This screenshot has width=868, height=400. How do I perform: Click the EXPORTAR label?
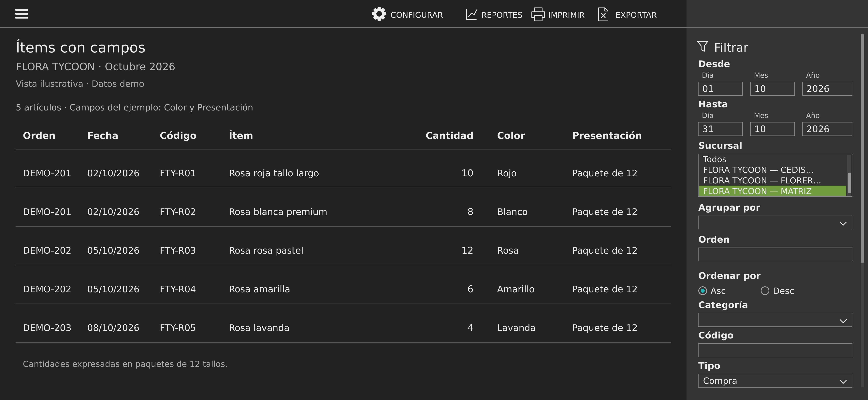(636, 15)
